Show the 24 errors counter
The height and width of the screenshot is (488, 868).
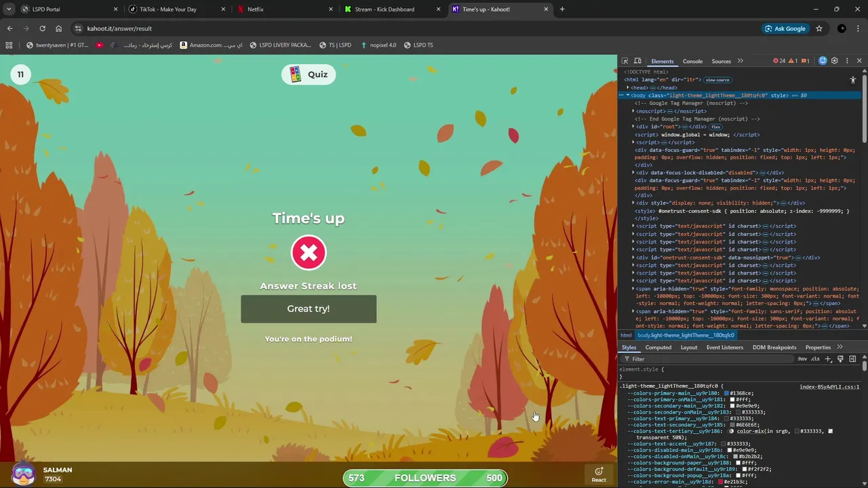779,61
